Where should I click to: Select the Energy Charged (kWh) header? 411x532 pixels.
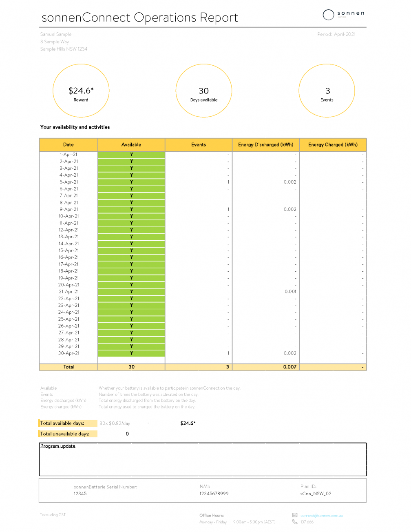point(333,145)
